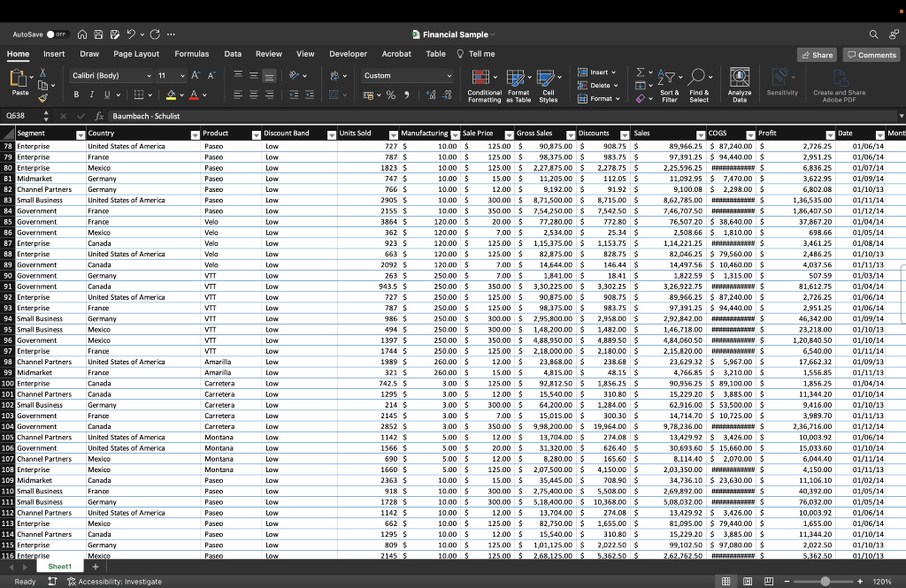Screen dimensions: 906x588
Task: Click Tell me search box
Action: point(476,54)
